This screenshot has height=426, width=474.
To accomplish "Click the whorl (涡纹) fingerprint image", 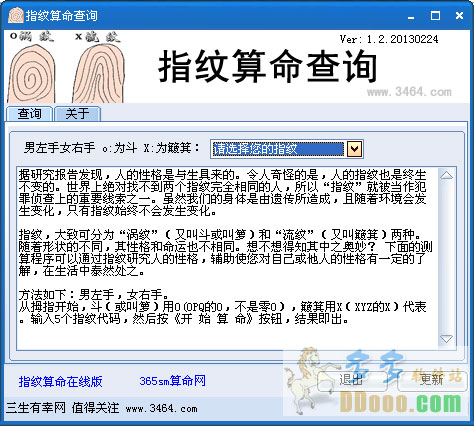I will pos(32,73).
